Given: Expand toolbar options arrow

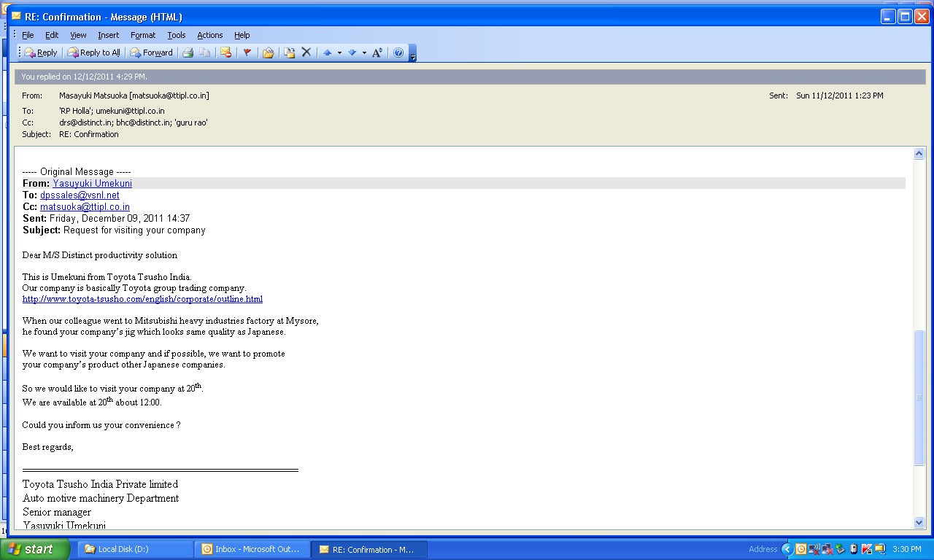Looking at the screenshot, I should tap(413, 53).
